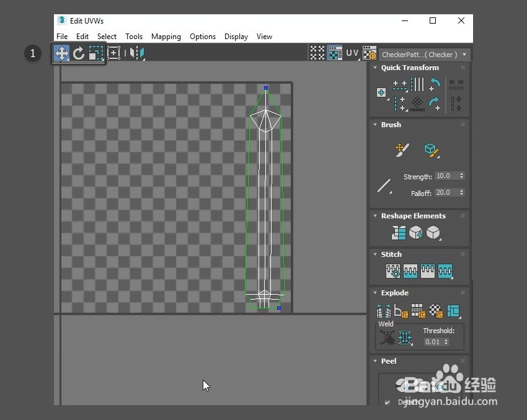The image size is (527, 420).
Task: Click the Stitch to Source icon
Action: pyautogui.click(x=428, y=271)
